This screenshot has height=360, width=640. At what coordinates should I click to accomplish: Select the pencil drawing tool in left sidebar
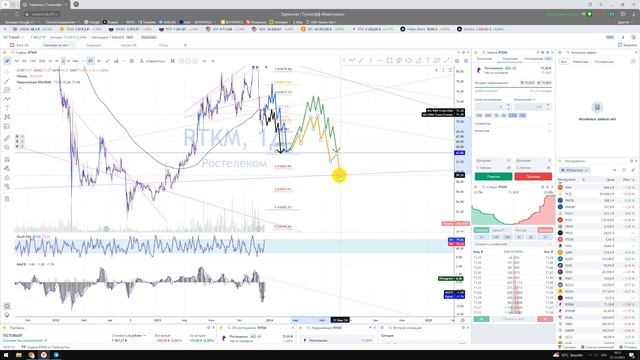tap(7, 61)
